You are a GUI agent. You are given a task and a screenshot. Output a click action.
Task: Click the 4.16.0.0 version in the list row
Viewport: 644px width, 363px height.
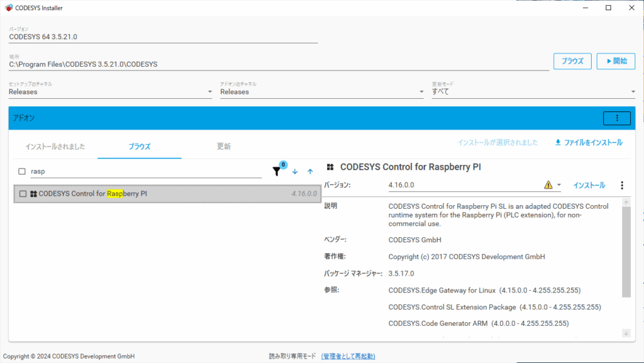304,194
